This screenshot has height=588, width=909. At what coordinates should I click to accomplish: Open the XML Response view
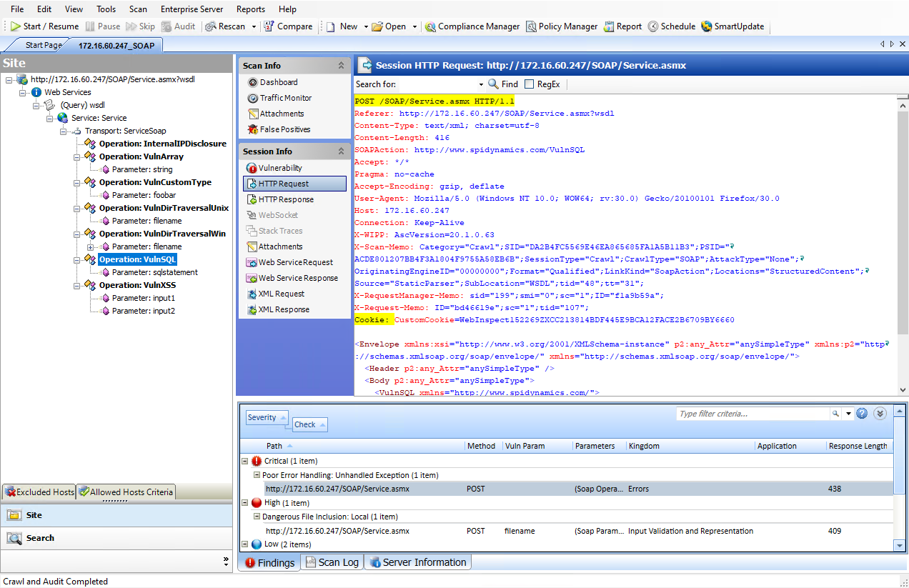(x=284, y=309)
